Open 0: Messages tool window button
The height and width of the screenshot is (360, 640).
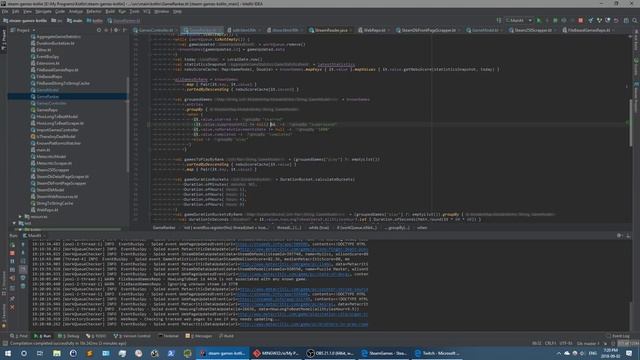(199, 336)
